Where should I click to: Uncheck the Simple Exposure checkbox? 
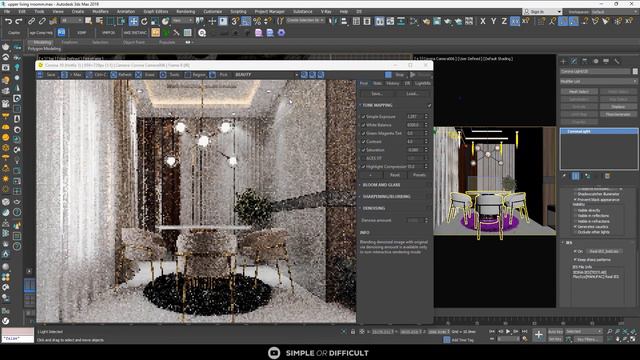click(363, 117)
